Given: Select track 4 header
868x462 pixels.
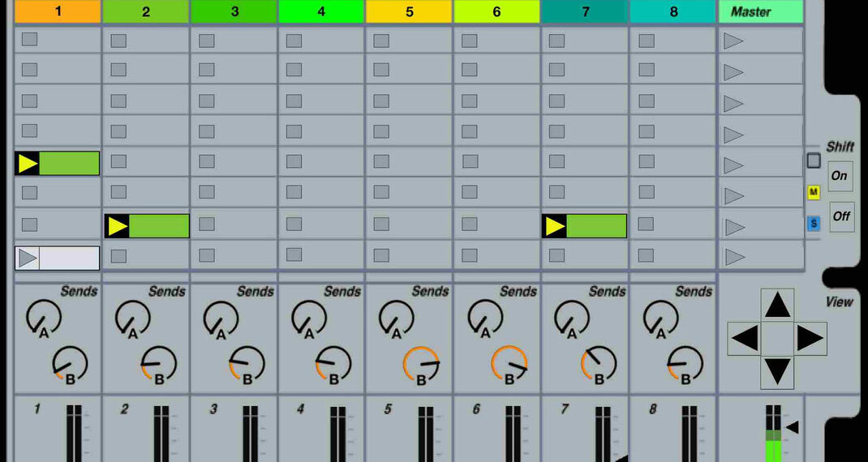Looking at the screenshot, I should coord(321,11).
